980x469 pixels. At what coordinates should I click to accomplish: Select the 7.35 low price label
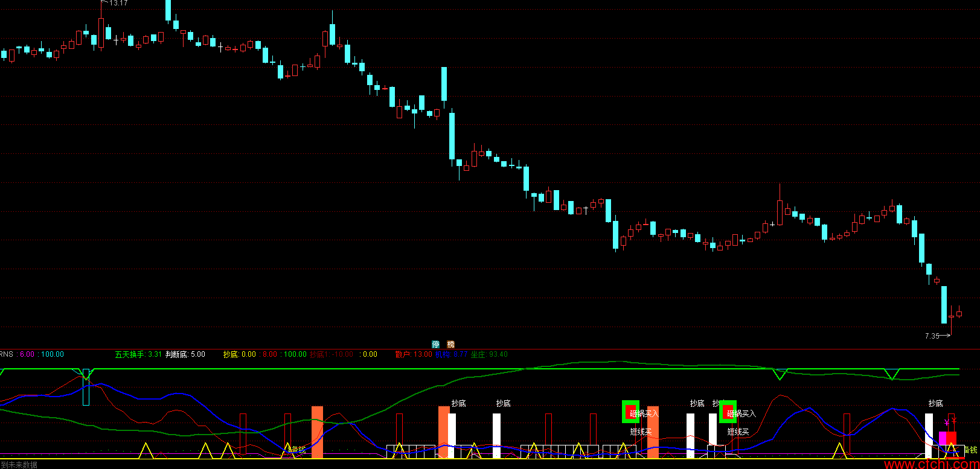(932, 336)
